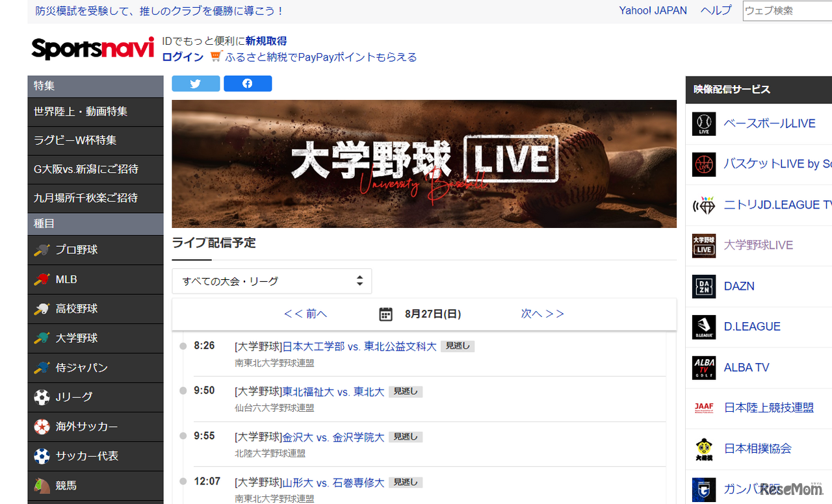Click the ログイン link
Image resolution: width=832 pixels, height=504 pixels.
tap(183, 57)
